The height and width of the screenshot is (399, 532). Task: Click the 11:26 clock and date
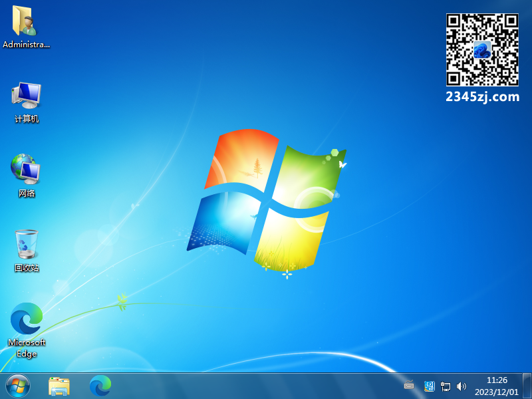point(497,386)
